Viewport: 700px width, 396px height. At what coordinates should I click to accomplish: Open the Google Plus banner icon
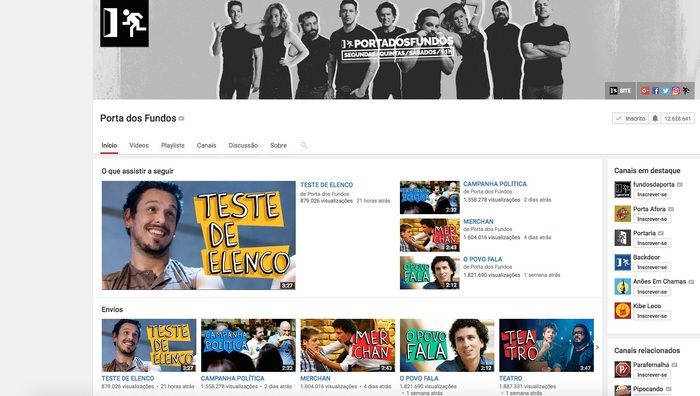coord(645,91)
